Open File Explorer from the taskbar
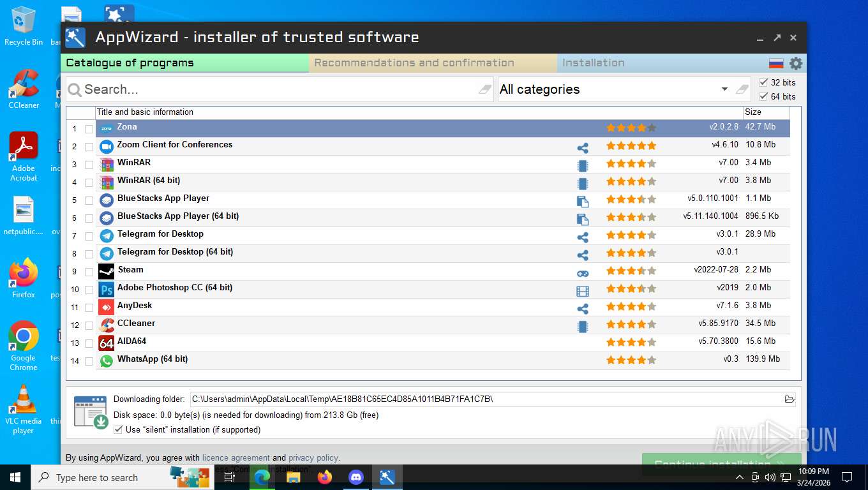 294,477
